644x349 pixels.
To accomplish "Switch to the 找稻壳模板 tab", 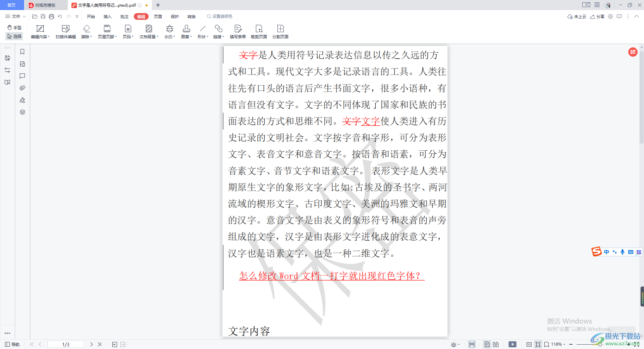I will 45,5.
